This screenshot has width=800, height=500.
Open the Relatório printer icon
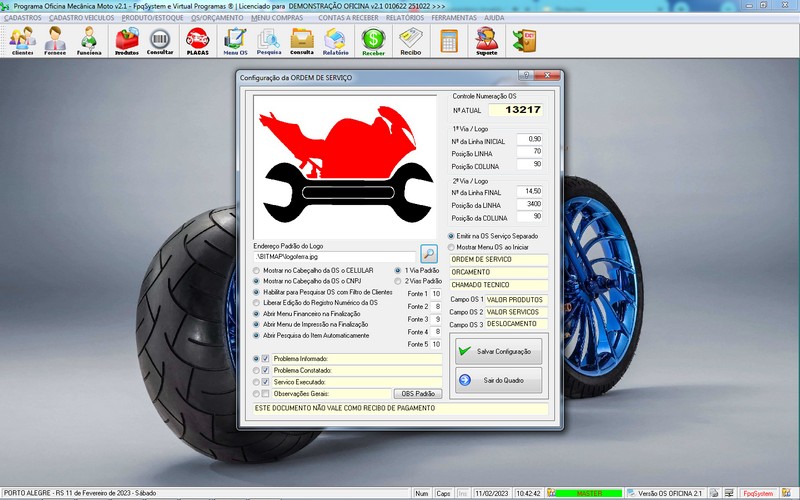[335, 41]
